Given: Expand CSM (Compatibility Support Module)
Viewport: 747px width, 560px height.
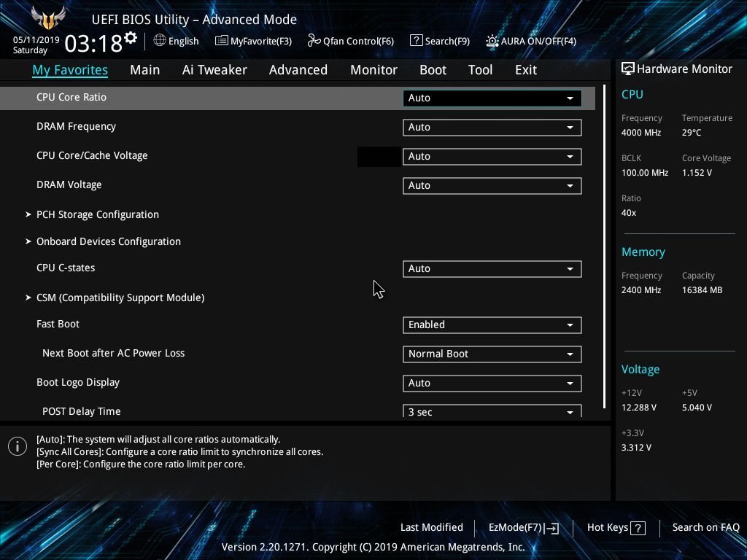Looking at the screenshot, I should (120, 297).
